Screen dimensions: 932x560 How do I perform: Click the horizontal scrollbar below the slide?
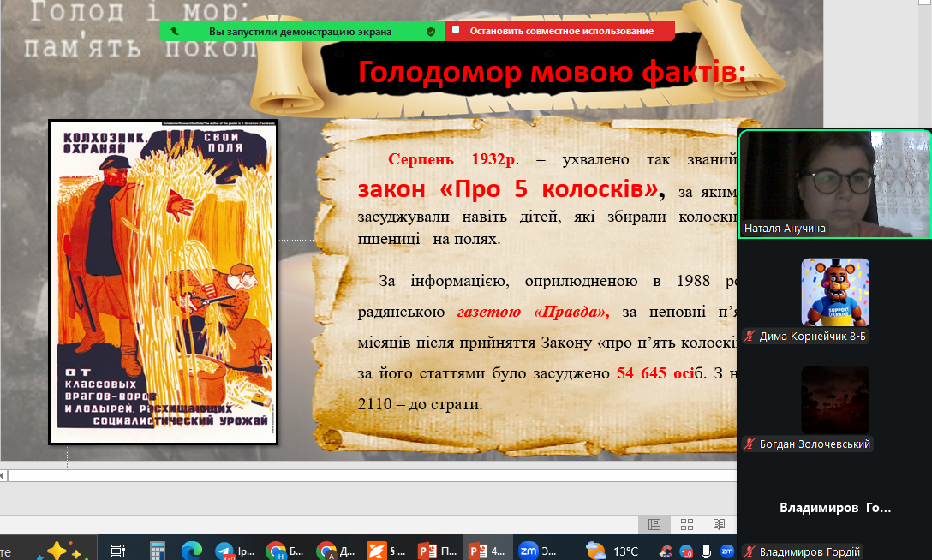tap(368, 474)
